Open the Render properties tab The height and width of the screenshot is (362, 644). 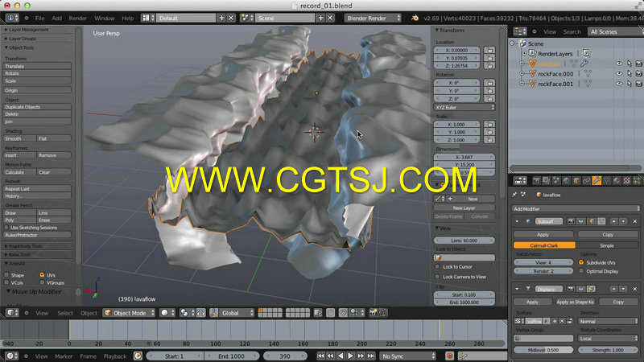pyautogui.click(x=536, y=181)
